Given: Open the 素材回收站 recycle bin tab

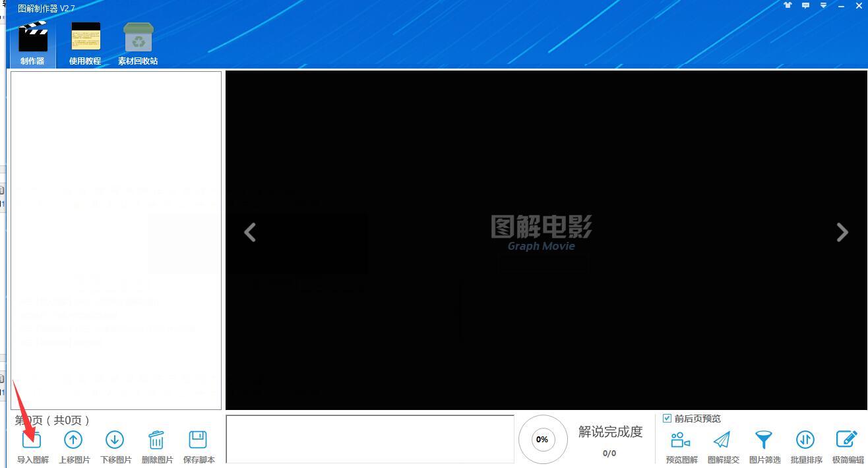Looking at the screenshot, I should (x=137, y=40).
